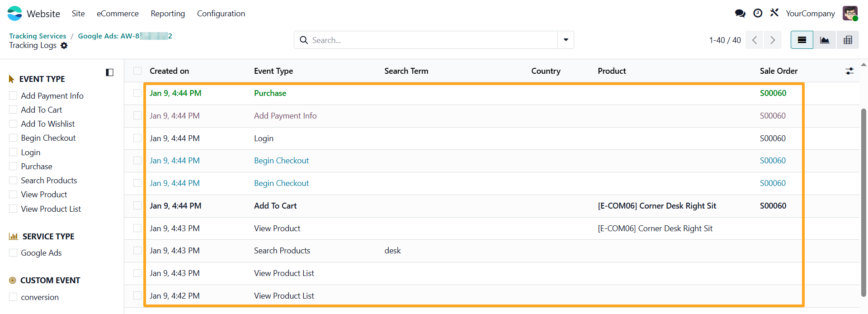Click the 'desk' search term cell
868x314 pixels.
392,250
